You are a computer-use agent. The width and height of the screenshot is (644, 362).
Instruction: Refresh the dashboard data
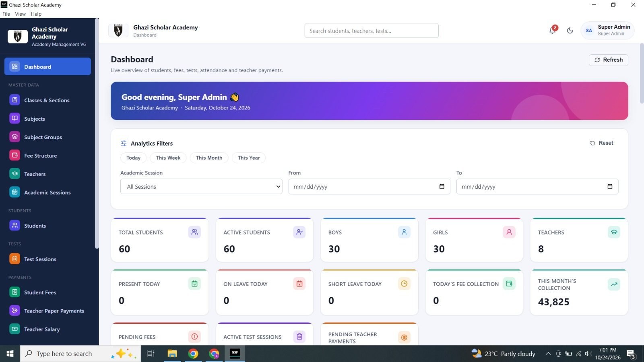[609, 60]
